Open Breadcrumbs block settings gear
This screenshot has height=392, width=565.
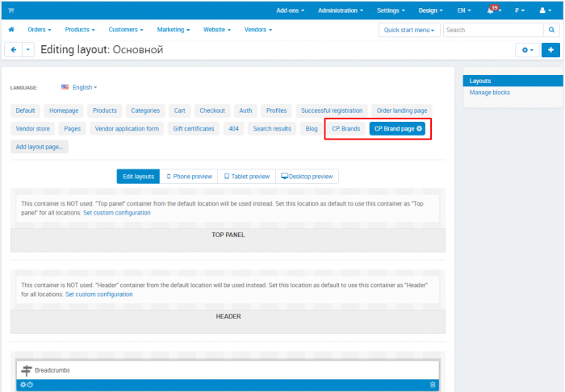pyautogui.click(x=23, y=385)
